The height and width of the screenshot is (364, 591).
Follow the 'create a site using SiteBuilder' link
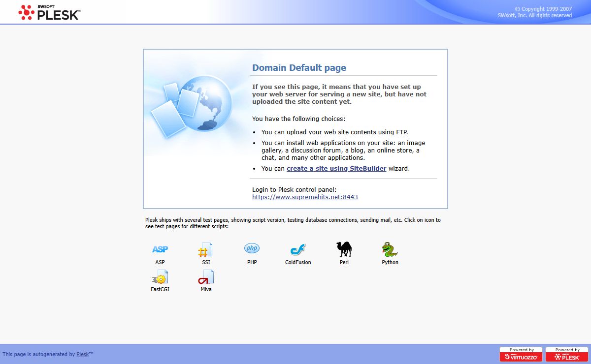(336, 168)
